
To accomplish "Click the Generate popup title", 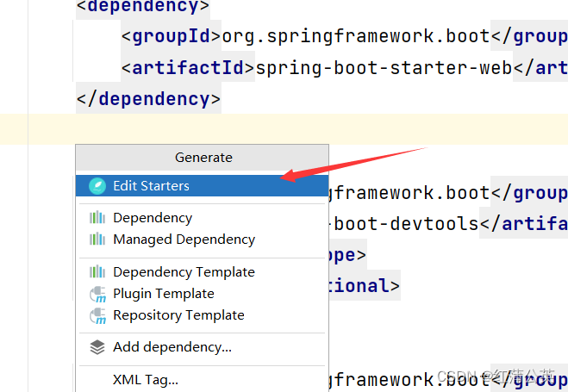I will pos(203,158).
